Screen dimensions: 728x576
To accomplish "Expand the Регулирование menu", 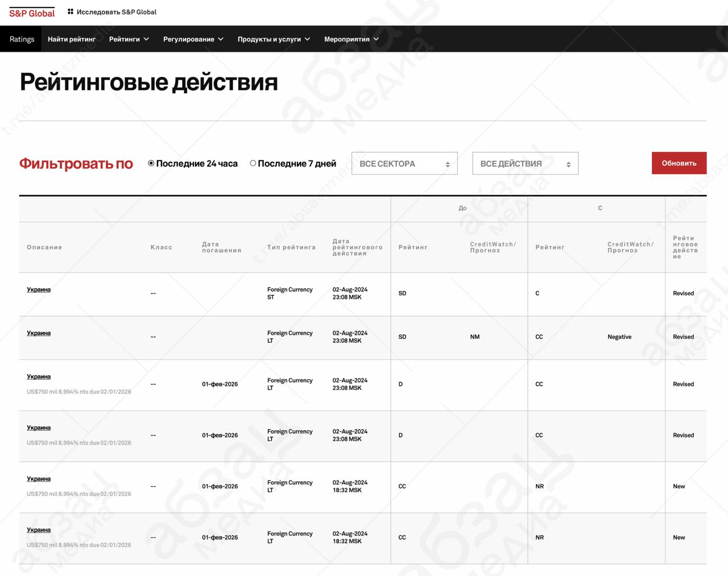I will click(x=193, y=39).
